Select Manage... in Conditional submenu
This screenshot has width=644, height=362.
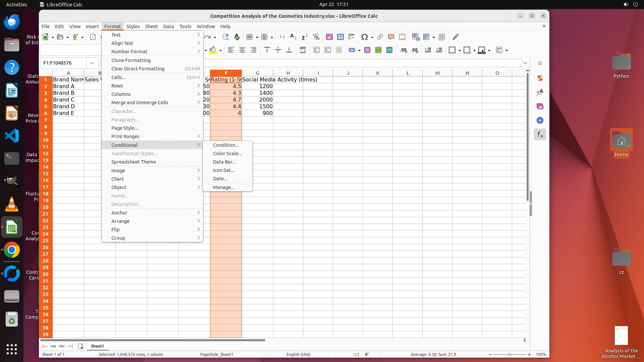(x=223, y=187)
